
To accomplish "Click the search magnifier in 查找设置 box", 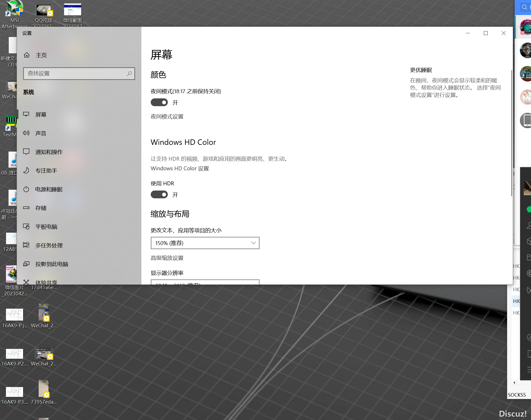I will 129,73.
